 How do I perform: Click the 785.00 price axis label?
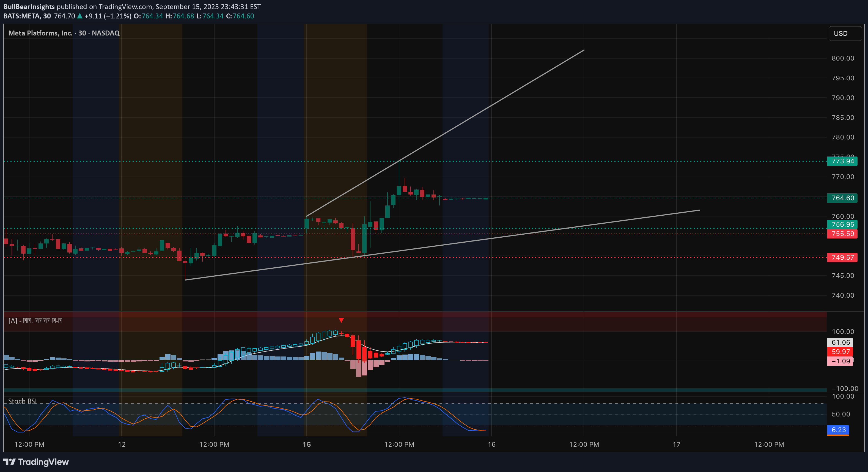[x=843, y=117]
